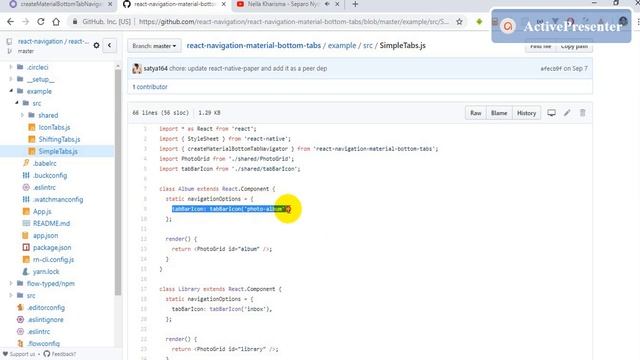Delete this file with the trash icon
Viewport: 640px width, 360px height.
(582, 113)
